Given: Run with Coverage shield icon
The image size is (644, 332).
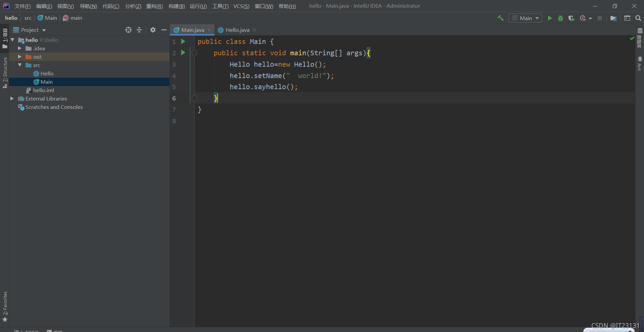Looking at the screenshot, I should pos(572,18).
